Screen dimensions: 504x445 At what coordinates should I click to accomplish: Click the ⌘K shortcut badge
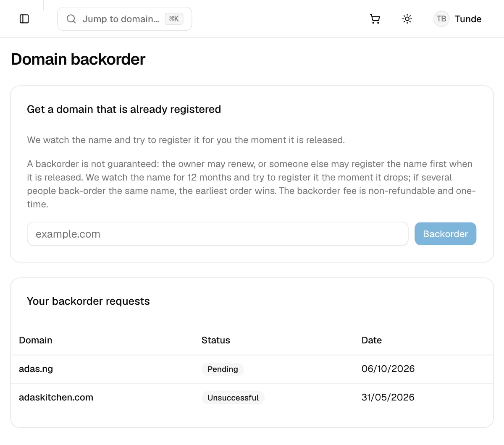pos(174,19)
